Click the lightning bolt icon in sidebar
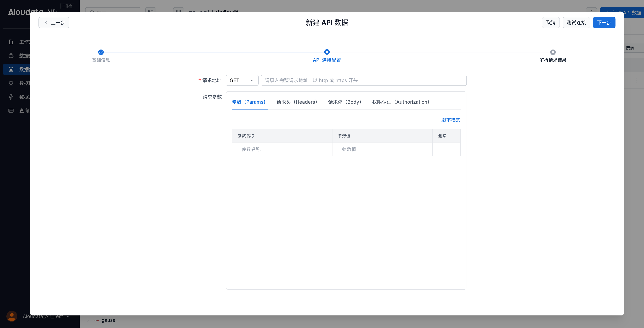Screen dimensions: 644x328 click(11, 97)
